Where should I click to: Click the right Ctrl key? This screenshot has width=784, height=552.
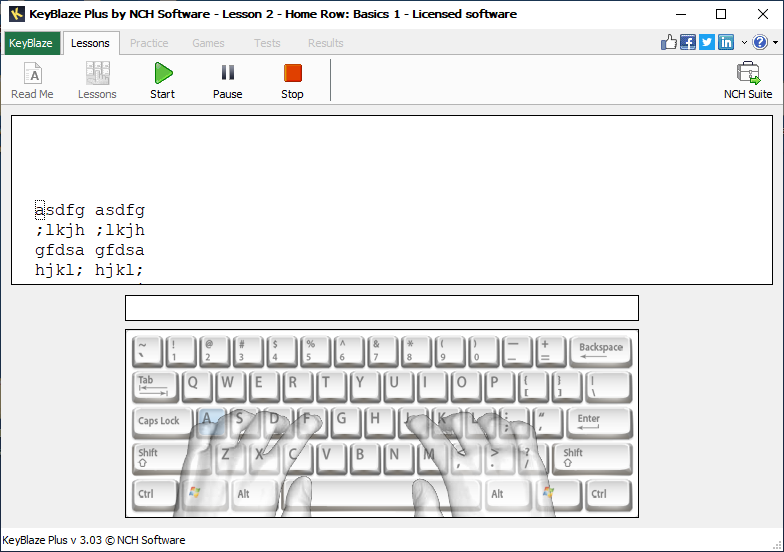pyautogui.click(x=608, y=495)
